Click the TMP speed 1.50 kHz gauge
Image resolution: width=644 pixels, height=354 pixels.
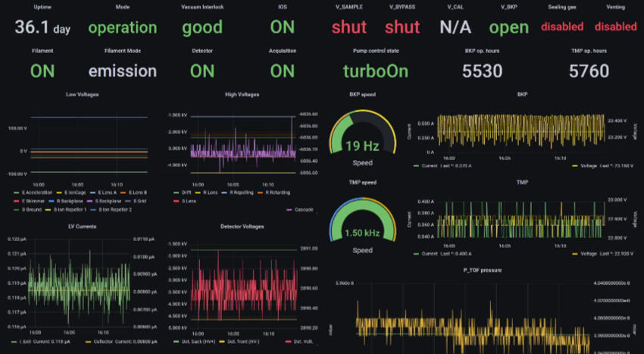(x=362, y=227)
